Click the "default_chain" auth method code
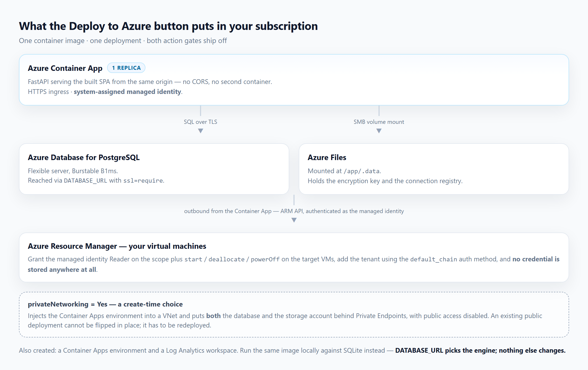This screenshot has height=370, width=588. (434, 259)
